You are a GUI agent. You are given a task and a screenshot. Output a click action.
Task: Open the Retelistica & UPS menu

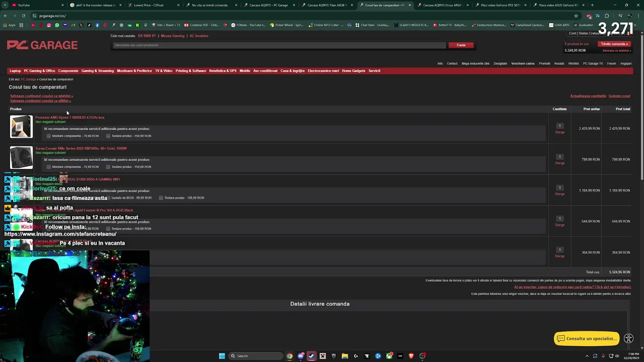(x=222, y=71)
